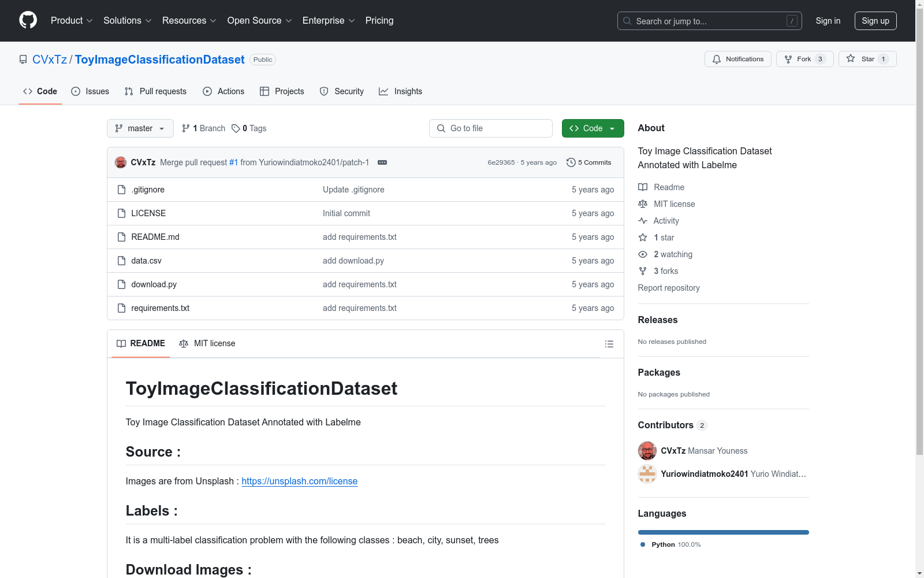The height and width of the screenshot is (578, 924).
Task: Switch to the Projects tab
Action: (282, 91)
